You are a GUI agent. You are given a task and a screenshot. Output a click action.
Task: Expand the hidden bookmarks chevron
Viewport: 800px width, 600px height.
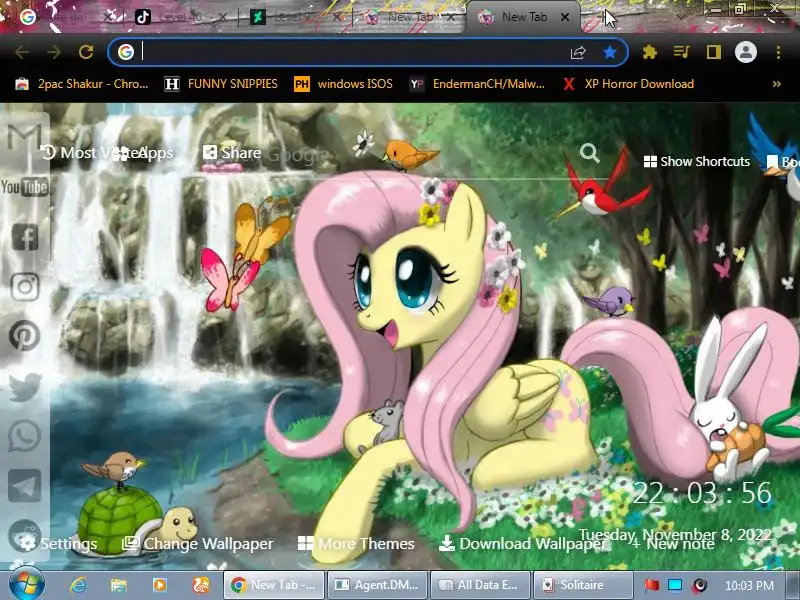[x=777, y=84]
